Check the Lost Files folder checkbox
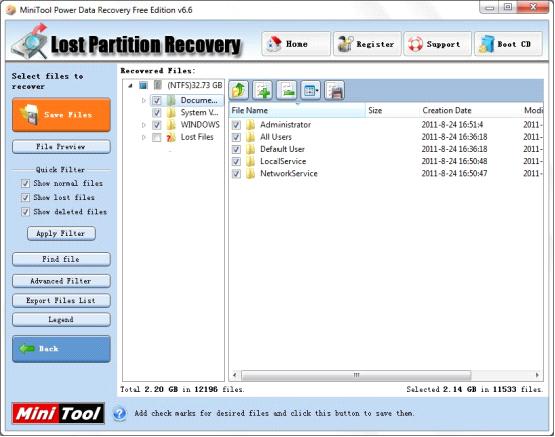This screenshot has height=437, width=555. [x=156, y=137]
